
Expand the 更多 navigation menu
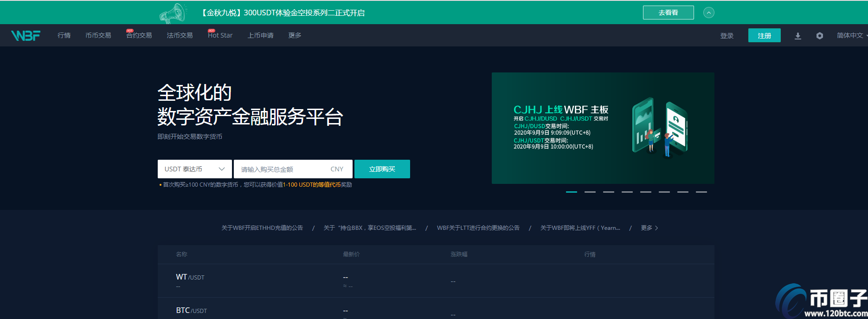click(x=295, y=35)
